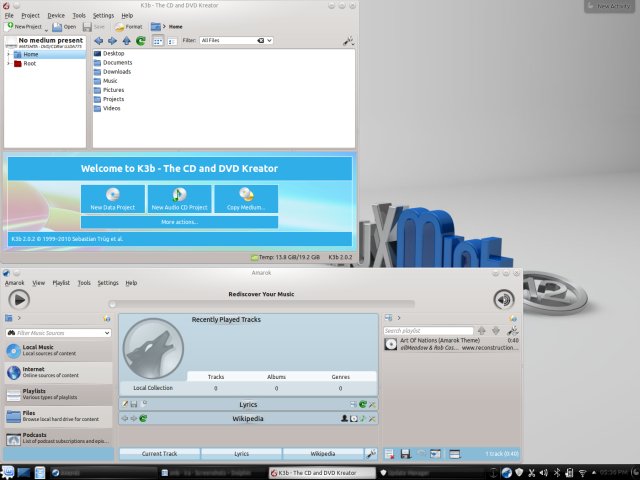Image resolution: width=640 pixels, height=480 pixels.
Task: Click the playlist search next arrow
Action: pos(496,331)
